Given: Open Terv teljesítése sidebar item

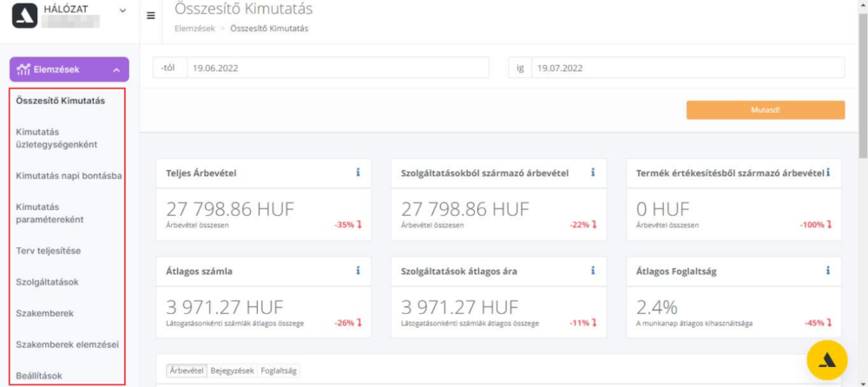Looking at the screenshot, I should click(x=49, y=250).
